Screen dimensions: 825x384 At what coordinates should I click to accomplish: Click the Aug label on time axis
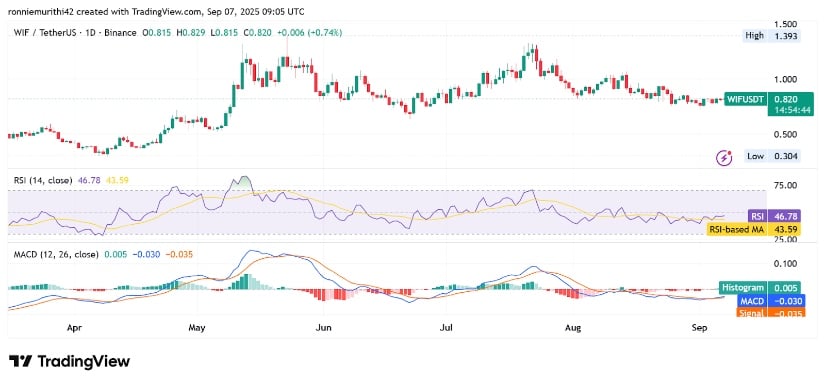coord(573,328)
